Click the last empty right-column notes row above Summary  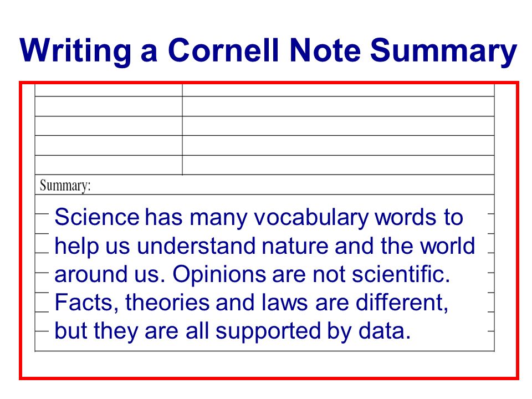point(338,165)
